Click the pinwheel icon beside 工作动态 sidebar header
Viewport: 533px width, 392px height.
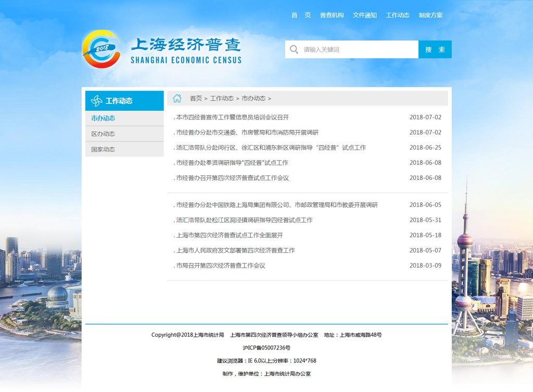pos(96,101)
